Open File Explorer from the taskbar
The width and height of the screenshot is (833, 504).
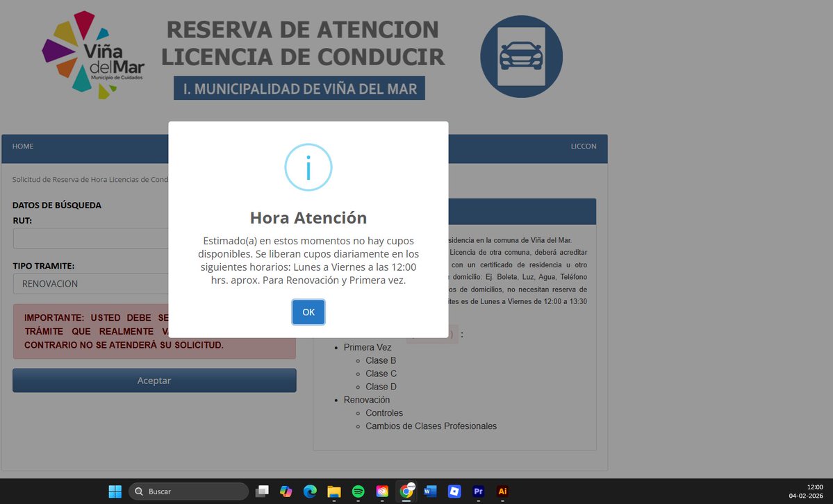click(333, 492)
